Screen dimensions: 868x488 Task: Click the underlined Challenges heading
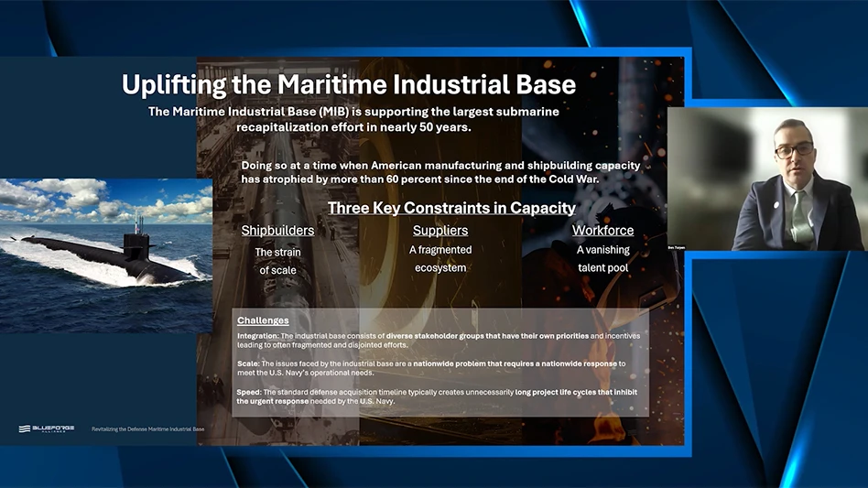coord(263,320)
